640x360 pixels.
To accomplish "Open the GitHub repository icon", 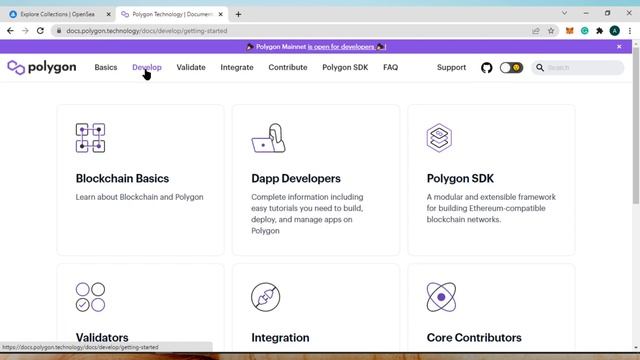I will 487,68.
